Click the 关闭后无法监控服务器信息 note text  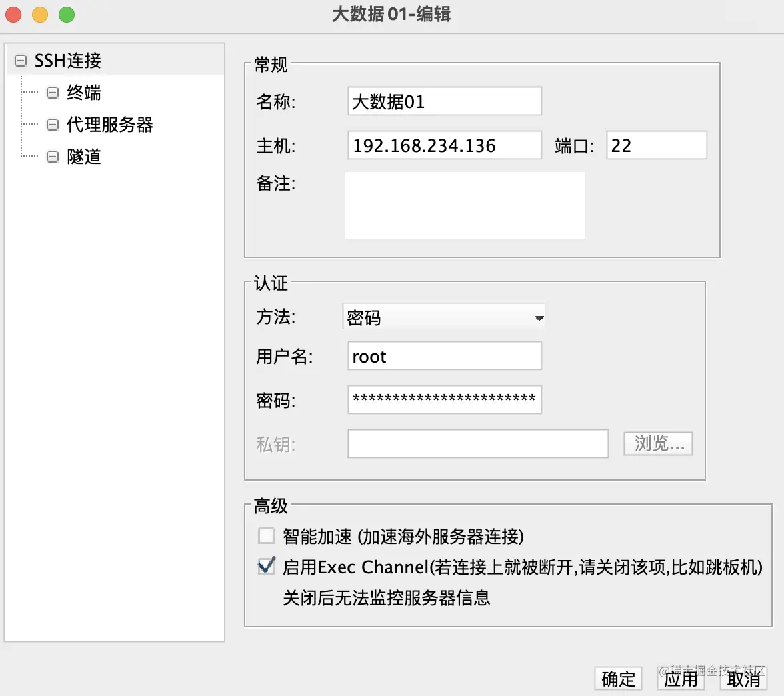click(x=387, y=597)
